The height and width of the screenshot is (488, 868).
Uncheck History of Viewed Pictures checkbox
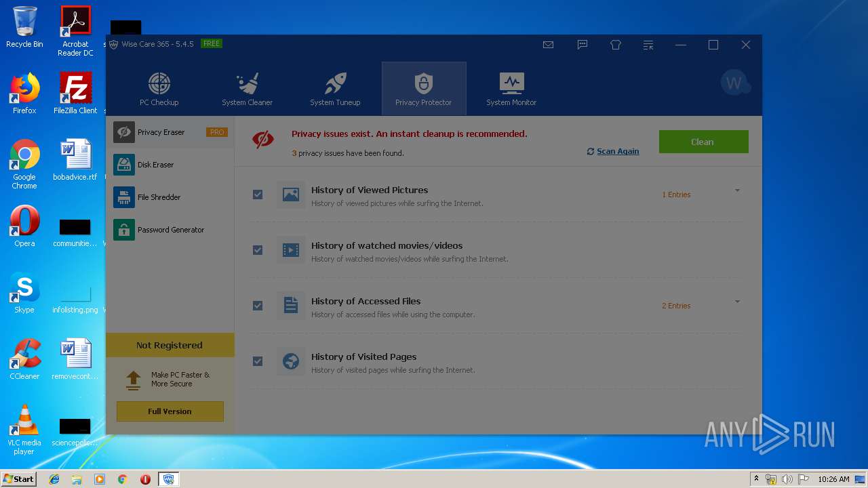(258, 195)
